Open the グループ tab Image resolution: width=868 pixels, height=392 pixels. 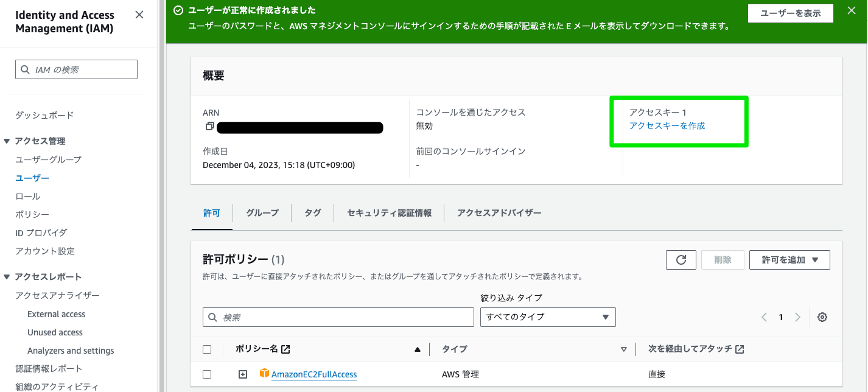click(262, 212)
